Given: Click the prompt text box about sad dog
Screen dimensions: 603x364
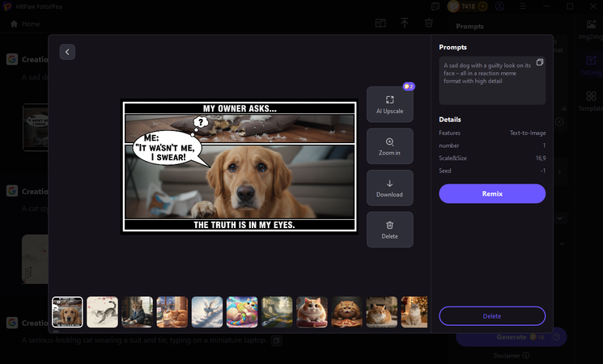Looking at the screenshot, I should coord(492,81).
